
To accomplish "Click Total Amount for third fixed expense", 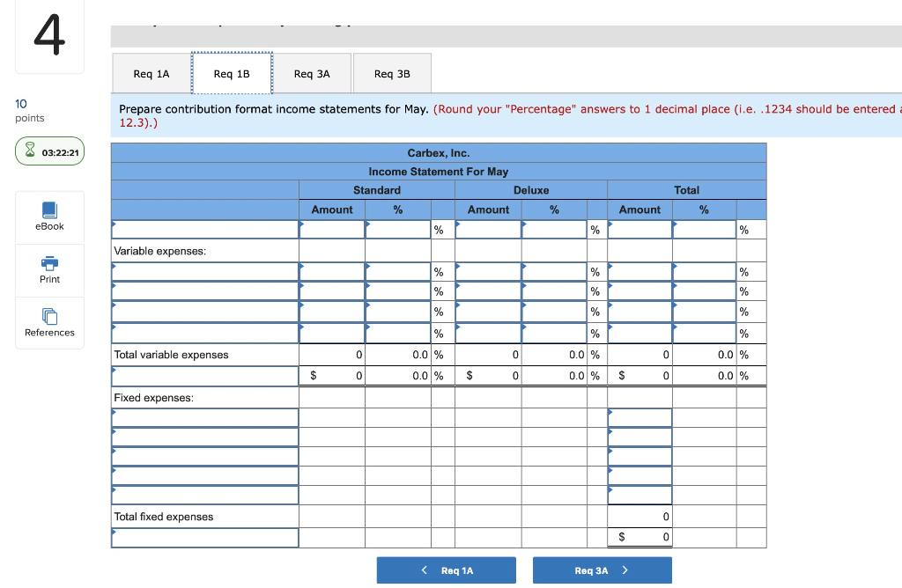I will pos(640,456).
